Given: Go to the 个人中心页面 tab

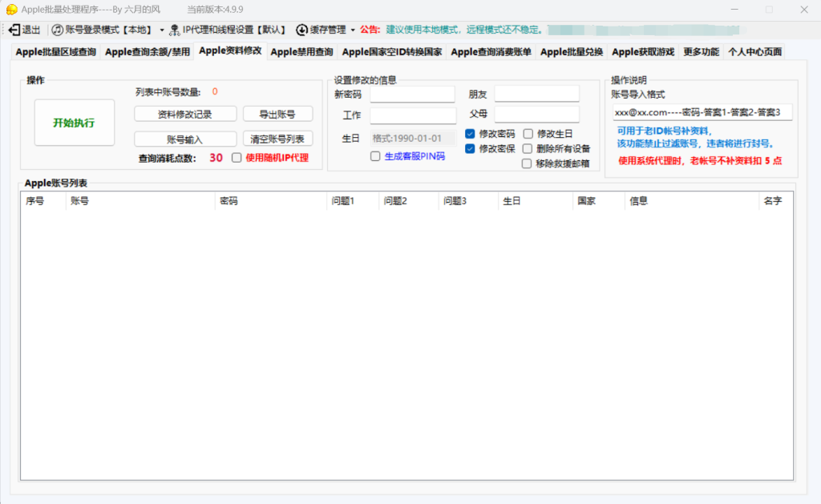Looking at the screenshot, I should coord(754,52).
